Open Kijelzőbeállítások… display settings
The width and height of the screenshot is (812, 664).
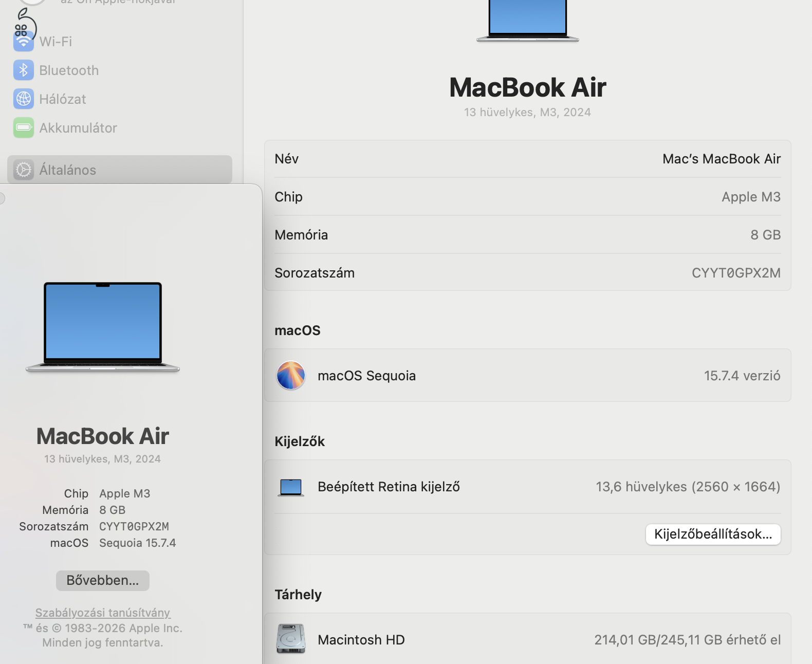[713, 534]
